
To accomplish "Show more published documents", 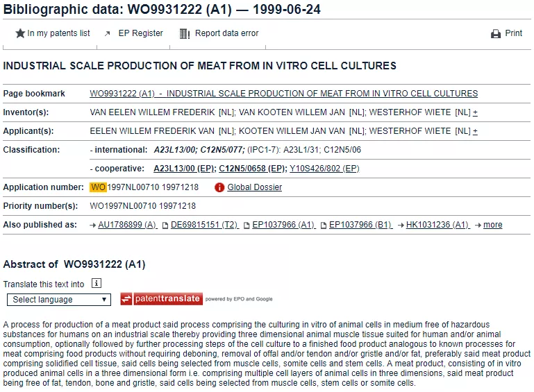I will pyautogui.click(x=492, y=225).
